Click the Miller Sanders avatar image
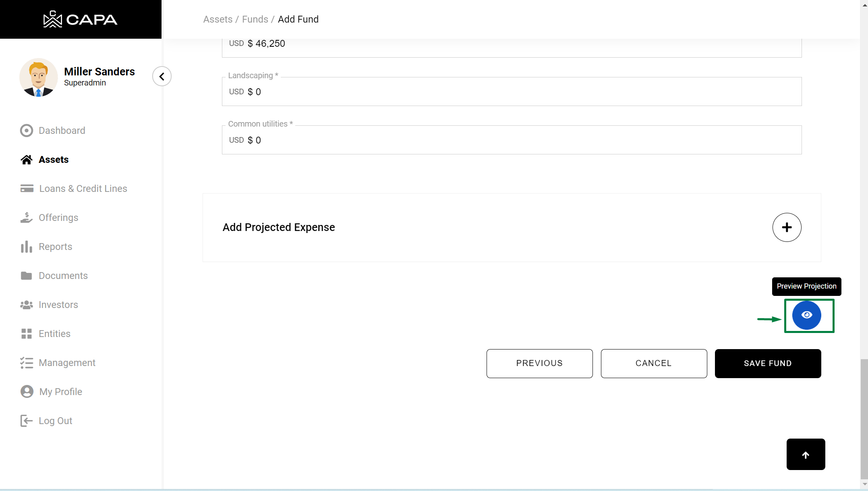Screen dimensions: 868x491 pos(39,77)
